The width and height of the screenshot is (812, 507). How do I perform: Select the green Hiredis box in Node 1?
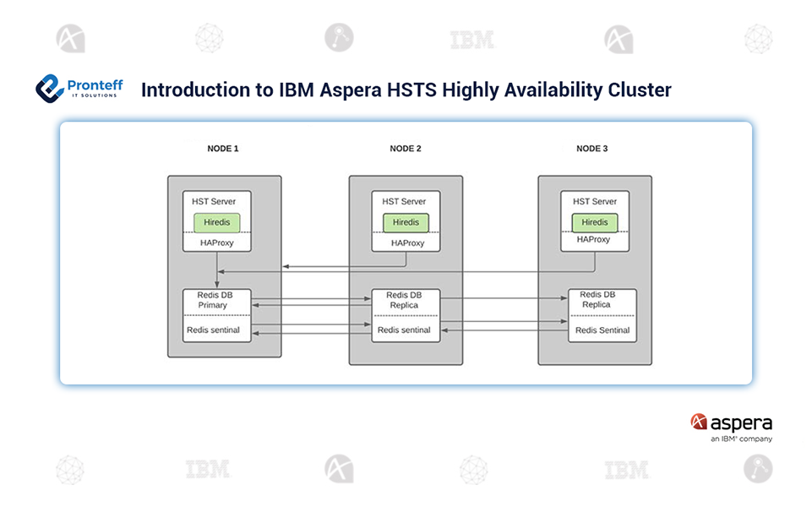pyautogui.click(x=216, y=222)
